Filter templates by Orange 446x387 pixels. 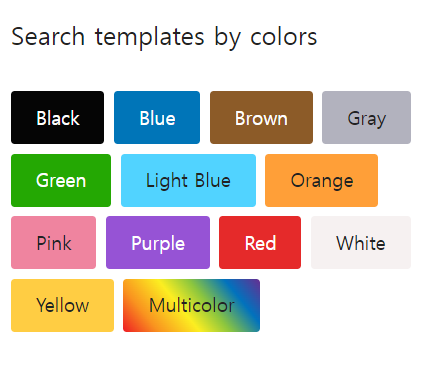click(x=321, y=180)
